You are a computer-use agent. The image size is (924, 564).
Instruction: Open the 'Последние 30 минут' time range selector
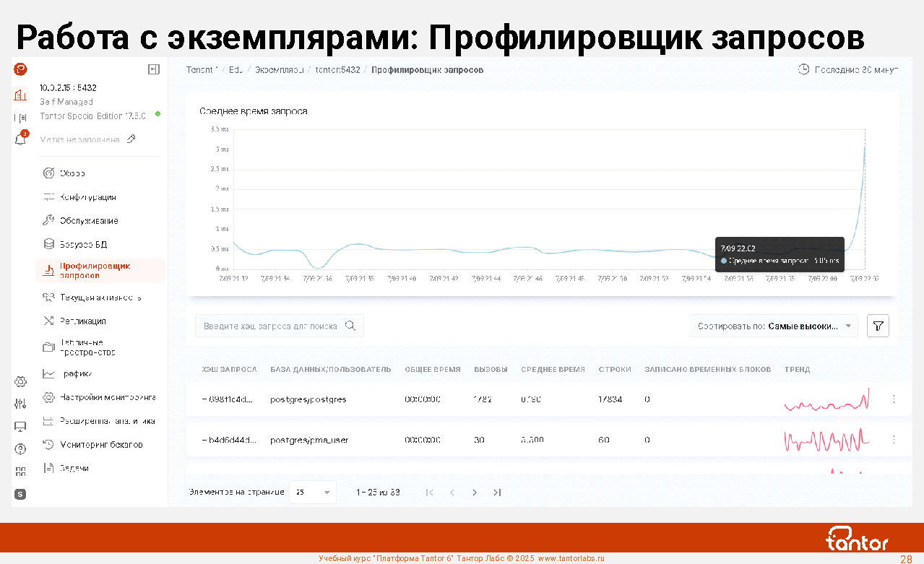(x=848, y=69)
